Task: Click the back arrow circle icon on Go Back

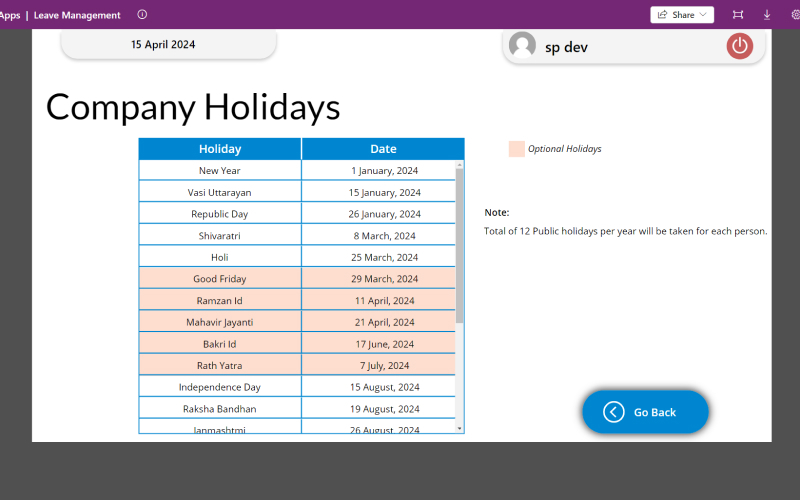Action: tap(613, 412)
